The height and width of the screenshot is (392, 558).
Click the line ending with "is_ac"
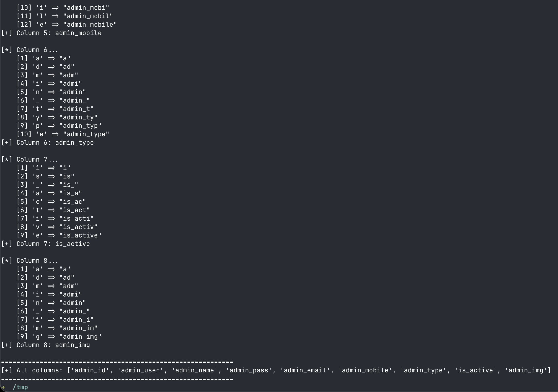(51, 202)
